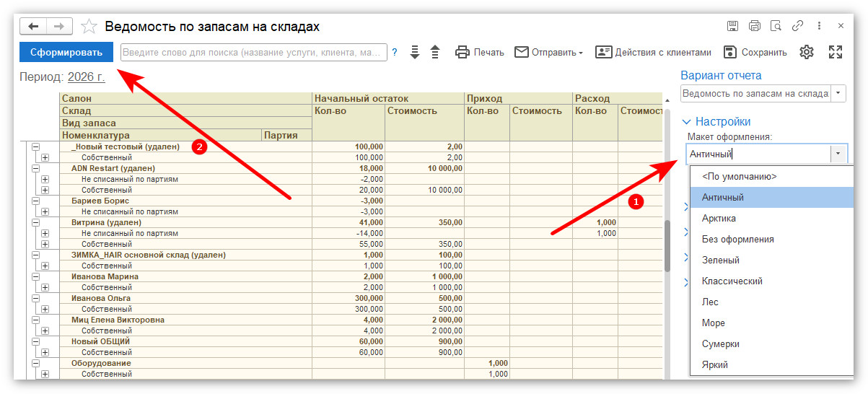Image resolution: width=868 pixels, height=394 pixels.
Task: Pick Яркий layout option
Action: coord(771,364)
